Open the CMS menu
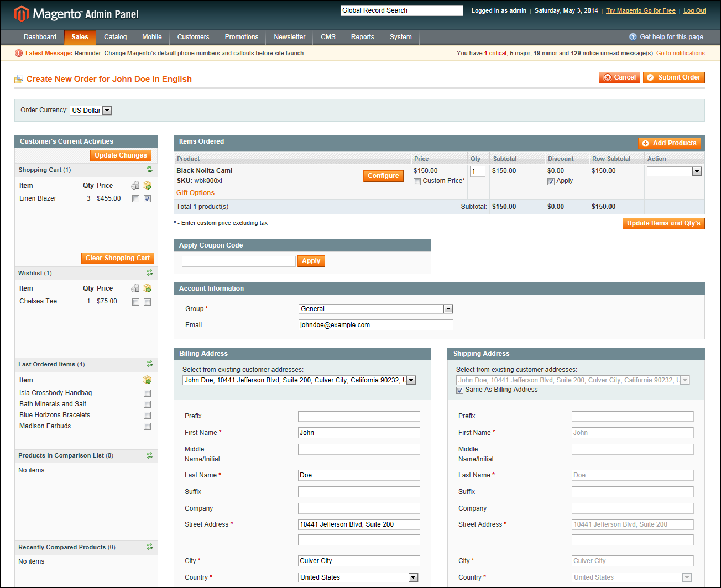The image size is (721, 588). [x=328, y=37]
